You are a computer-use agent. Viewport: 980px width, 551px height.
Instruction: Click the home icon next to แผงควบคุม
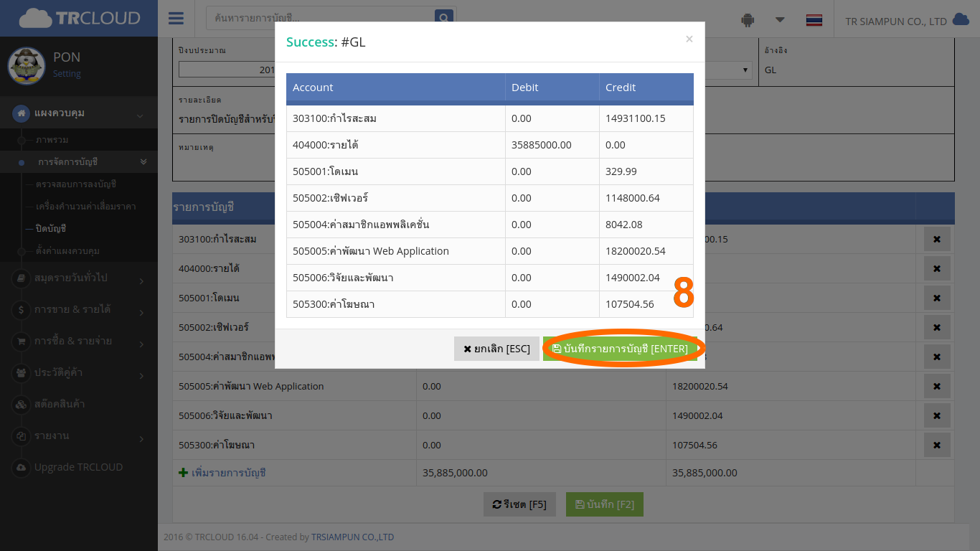point(20,113)
